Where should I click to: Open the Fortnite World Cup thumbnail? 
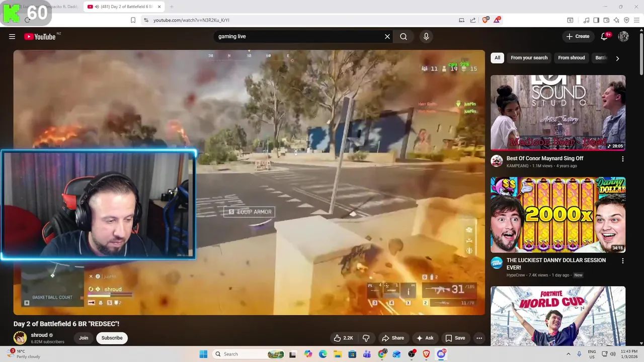coord(558,316)
